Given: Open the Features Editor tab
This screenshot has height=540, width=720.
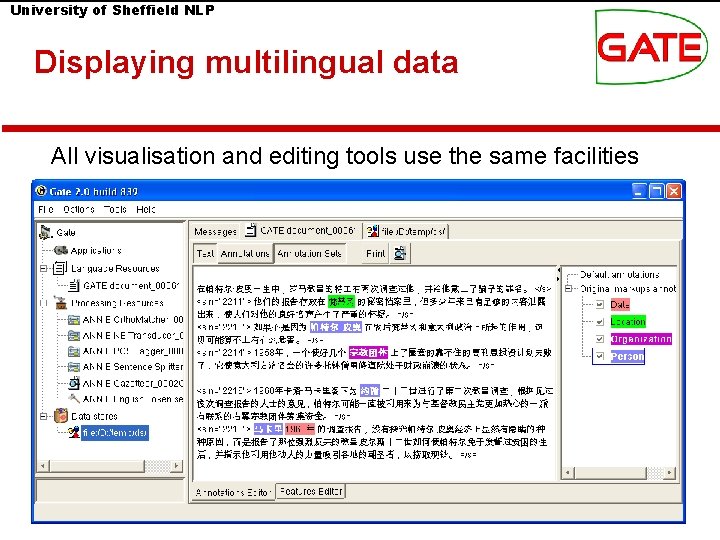Looking at the screenshot, I should 311,491.
